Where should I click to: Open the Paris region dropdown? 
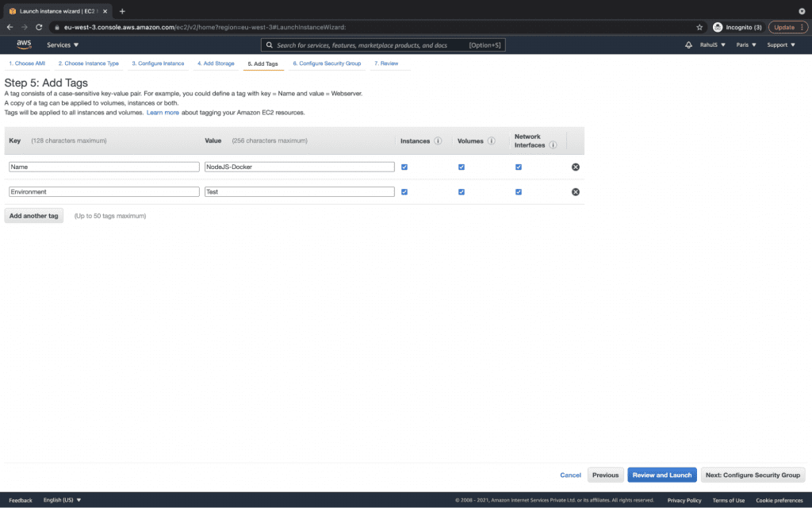745,45
